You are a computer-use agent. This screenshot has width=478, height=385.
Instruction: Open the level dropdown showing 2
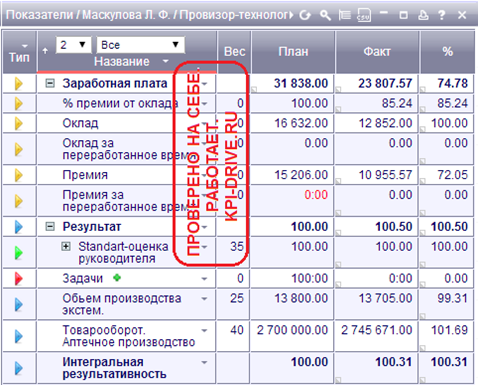click(73, 45)
